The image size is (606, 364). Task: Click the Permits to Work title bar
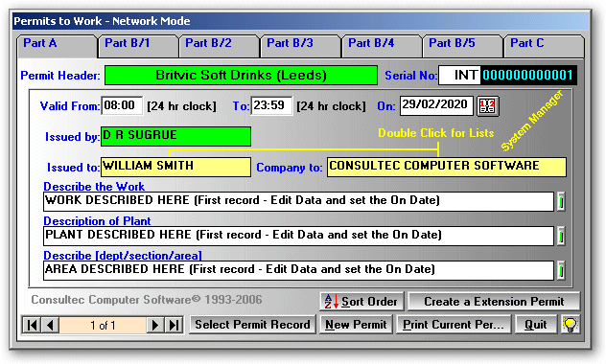click(x=300, y=21)
